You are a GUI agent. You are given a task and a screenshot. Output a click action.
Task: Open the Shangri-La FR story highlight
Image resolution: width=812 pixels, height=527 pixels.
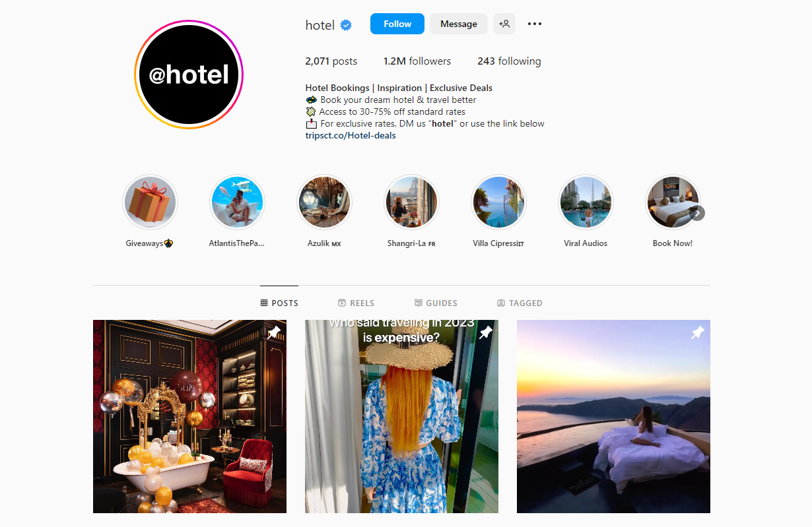[411, 202]
